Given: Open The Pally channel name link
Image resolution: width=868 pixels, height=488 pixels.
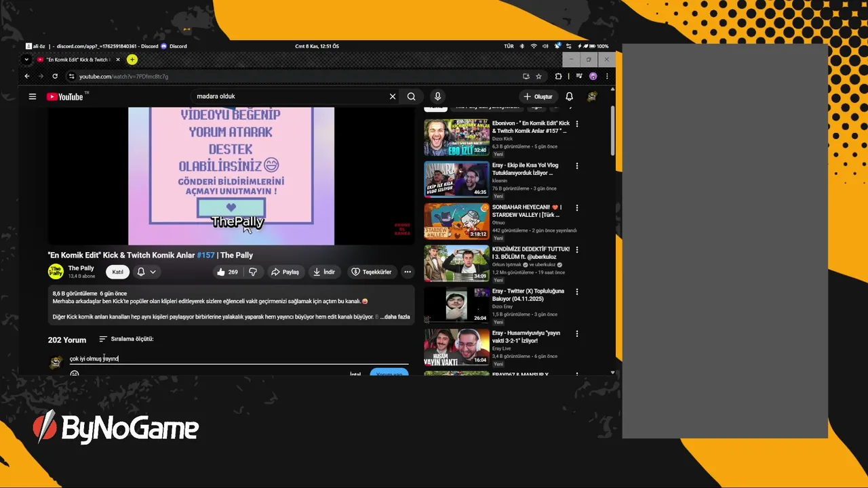Looking at the screenshot, I should click(x=81, y=268).
